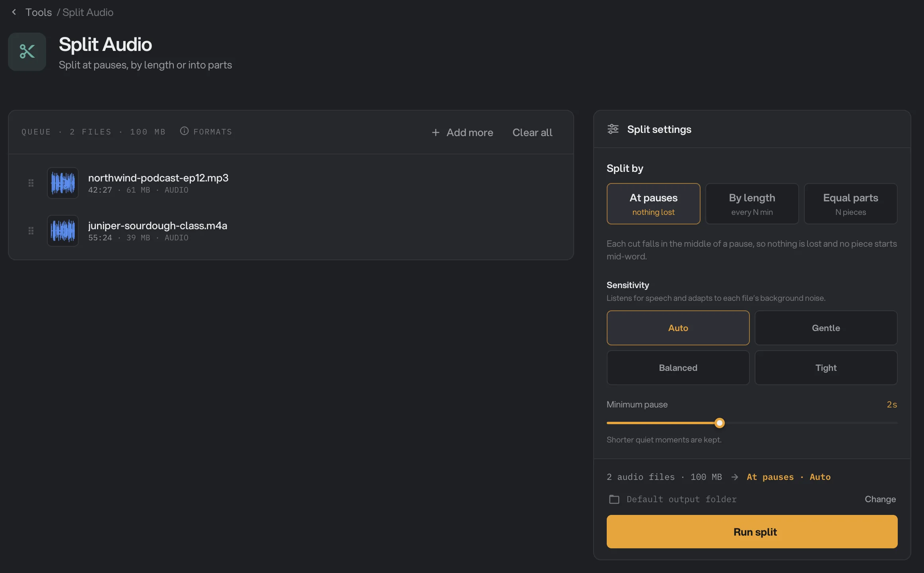Click the '55:24 · 39 MB · AUDIO' details
924x573 pixels.
(138, 238)
